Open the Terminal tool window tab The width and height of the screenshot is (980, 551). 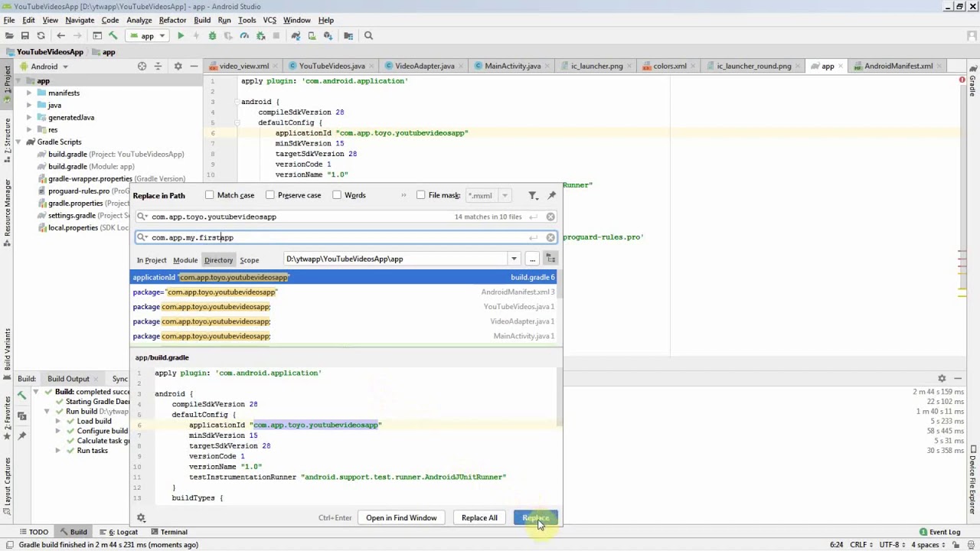coord(168,532)
